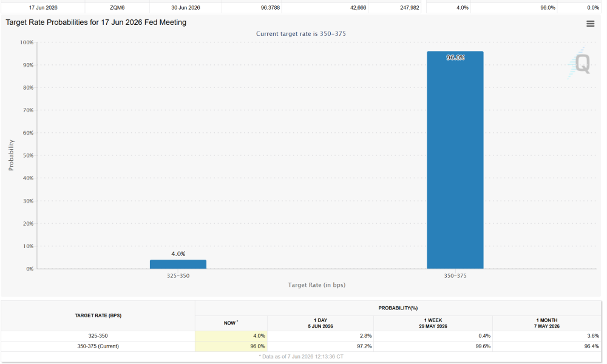Click the 96.0% data label on the bar
Viewport: 607px width, 364px height.
point(455,58)
